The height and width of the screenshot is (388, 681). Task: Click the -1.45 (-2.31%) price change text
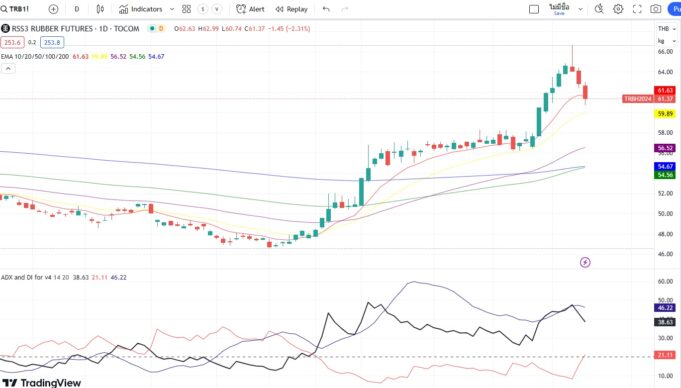(x=289, y=29)
